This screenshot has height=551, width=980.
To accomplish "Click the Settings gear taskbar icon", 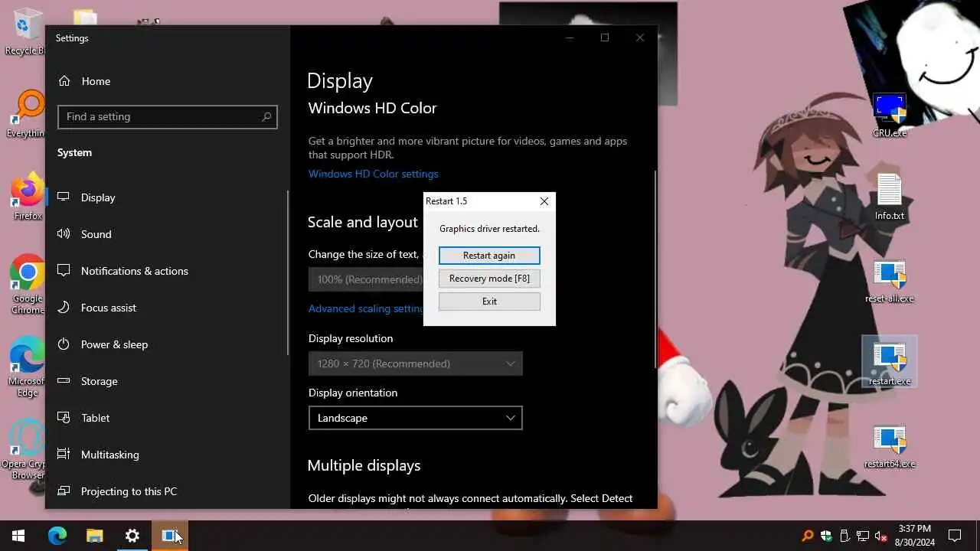I will pyautogui.click(x=132, y=536).
